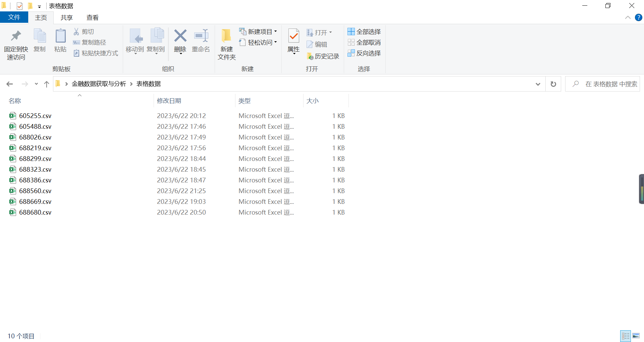Select file 688669.csv
This screenshot has height=342, width=644.
click(x=35, y=202)
